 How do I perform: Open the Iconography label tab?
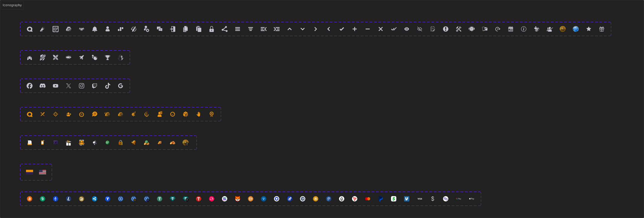[x=12, y=5]
